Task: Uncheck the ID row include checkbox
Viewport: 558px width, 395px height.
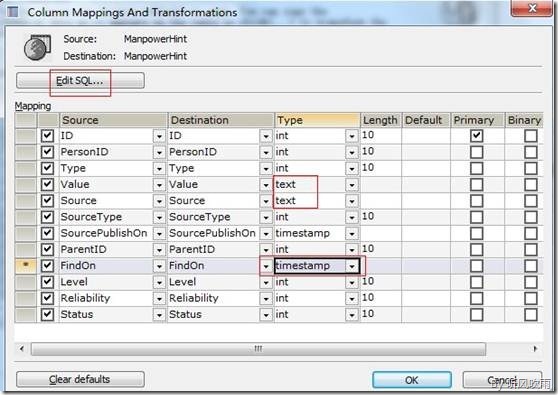Action: tap(47, 136)
